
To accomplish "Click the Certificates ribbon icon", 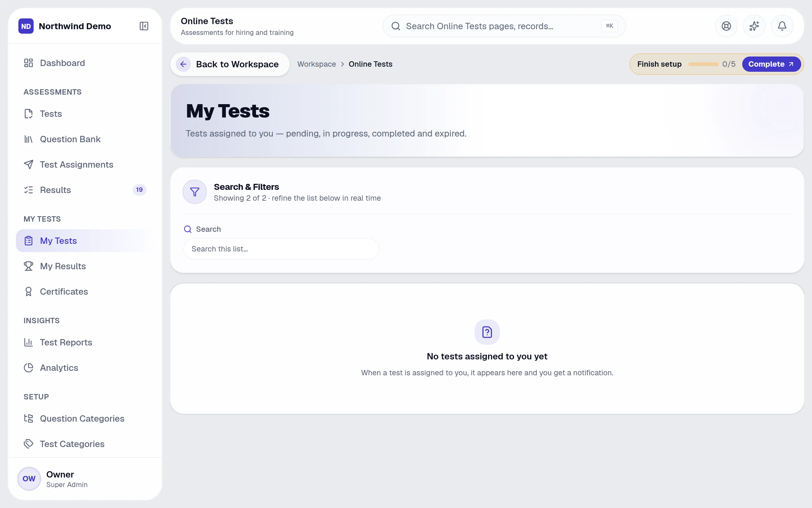I will [x=29, y=291].
